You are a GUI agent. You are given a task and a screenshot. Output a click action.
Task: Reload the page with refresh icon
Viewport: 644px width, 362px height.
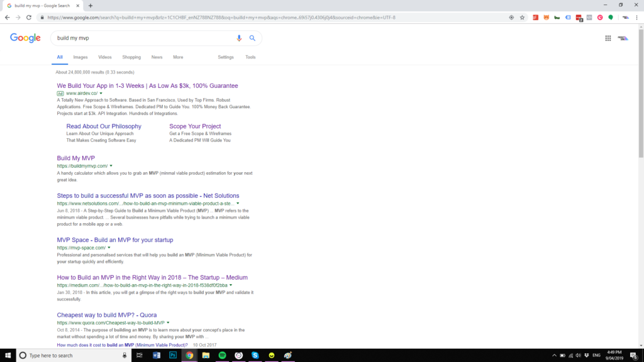click(x=29, y=17)
